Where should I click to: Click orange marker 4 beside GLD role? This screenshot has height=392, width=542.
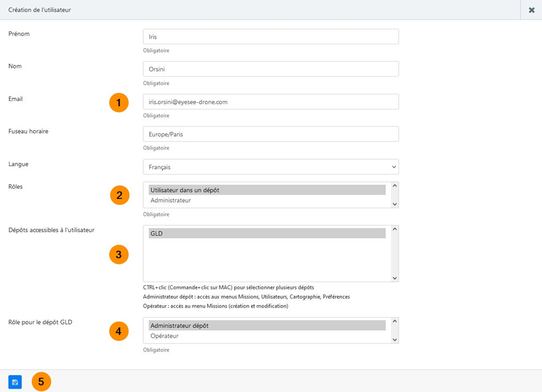pyautogui.click(x=118, y=331)
